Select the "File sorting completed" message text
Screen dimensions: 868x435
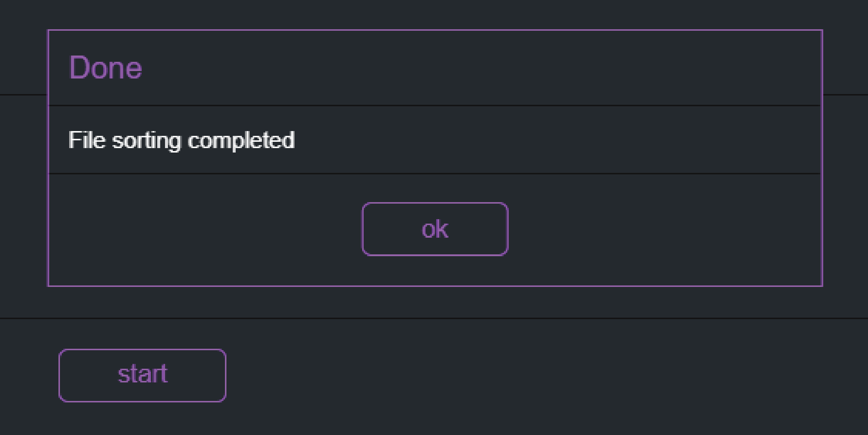point(181,140)
